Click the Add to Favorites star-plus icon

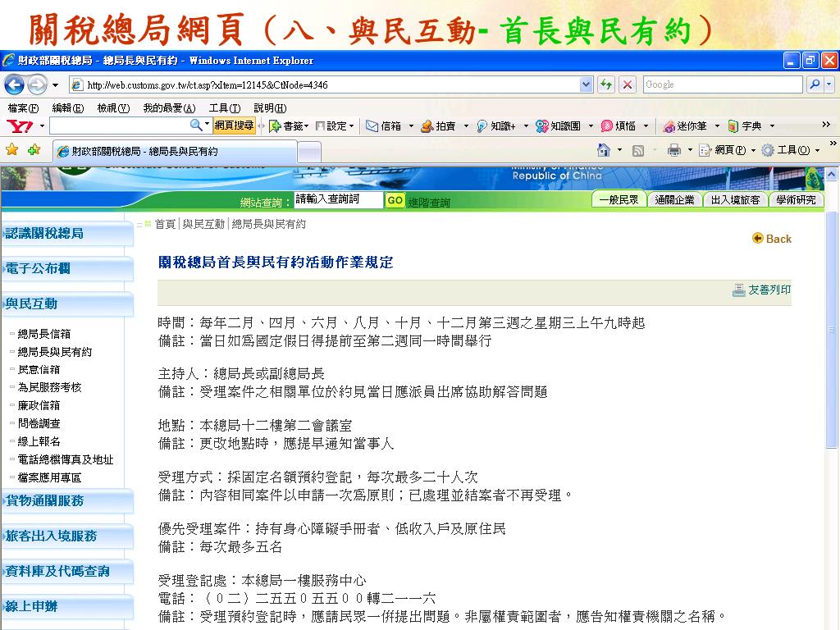coord(34,150)
